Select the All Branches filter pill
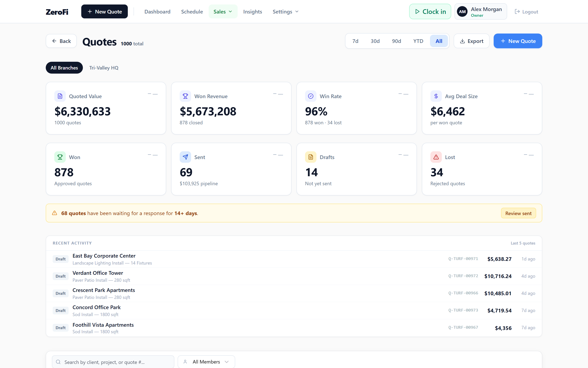 pos(64,68)
